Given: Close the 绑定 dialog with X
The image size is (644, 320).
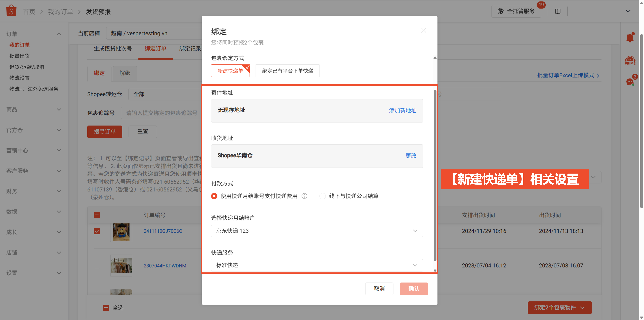Looking at the screenshot, I should point(423,30).
